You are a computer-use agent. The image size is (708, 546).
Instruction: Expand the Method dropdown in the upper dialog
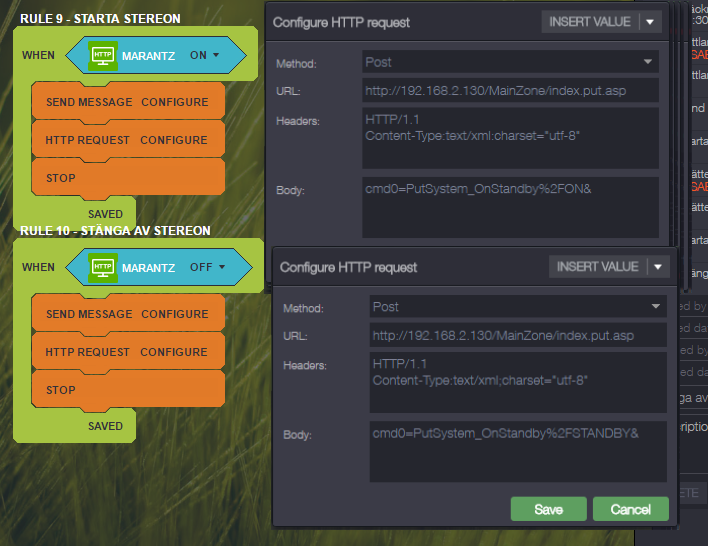pos(510,62)
